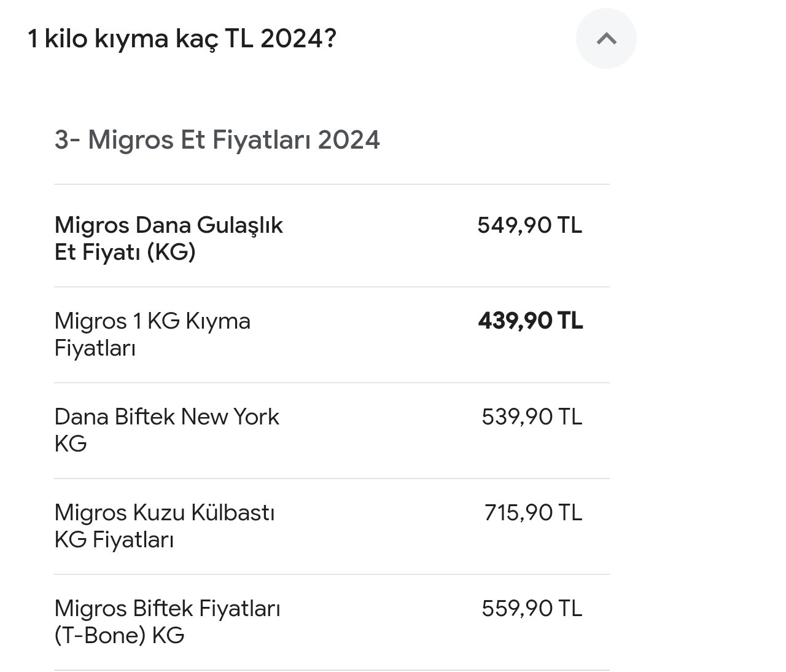
Task: Click the bold 439,90 TL price
Action: tap(531, 321)
